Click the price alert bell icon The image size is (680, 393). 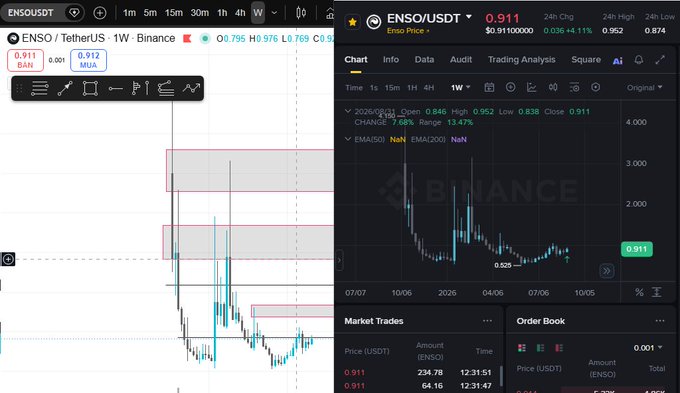click(638, 60)
